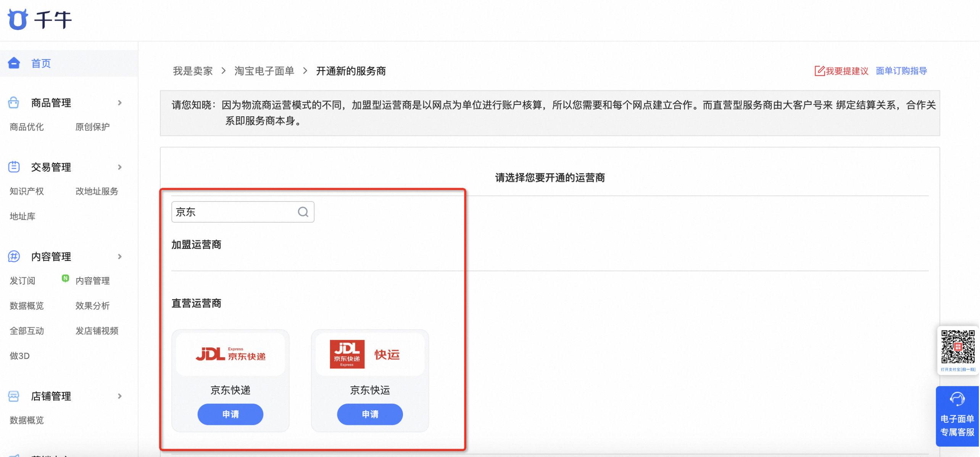Click 我是卖家 breadcrumb
Screen dimensions: 980x457
click(193, 71)
